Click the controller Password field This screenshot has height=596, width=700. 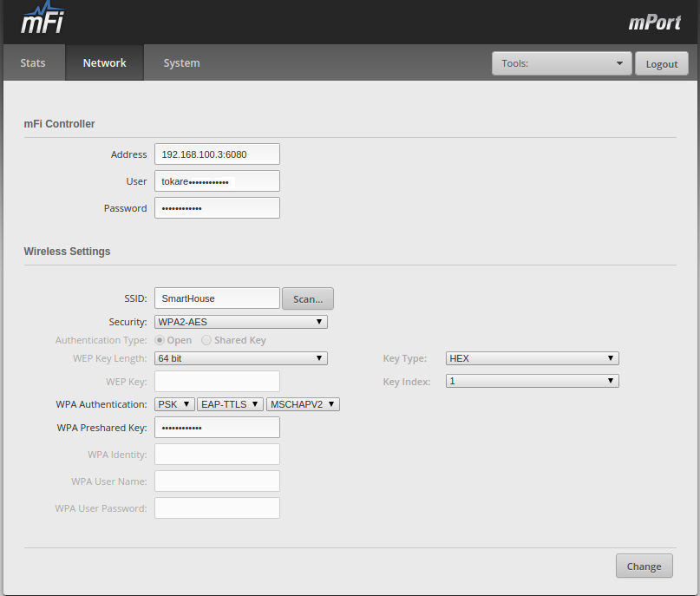pos(217,207)
